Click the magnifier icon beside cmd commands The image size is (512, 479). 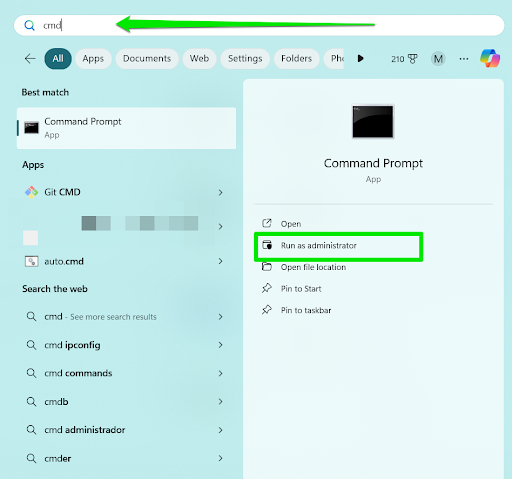pyautogui.click(x=31, y=373)
